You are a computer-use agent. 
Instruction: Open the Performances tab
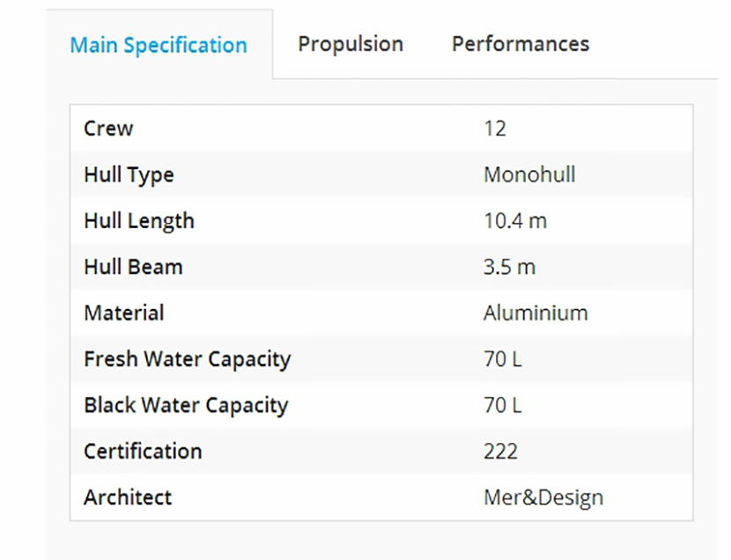[520, 44]
